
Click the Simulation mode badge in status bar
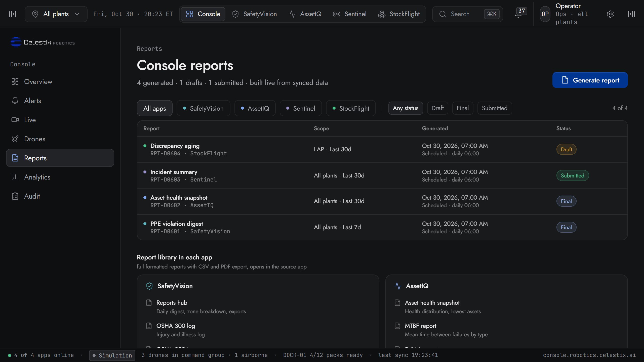tap(112, 355)
